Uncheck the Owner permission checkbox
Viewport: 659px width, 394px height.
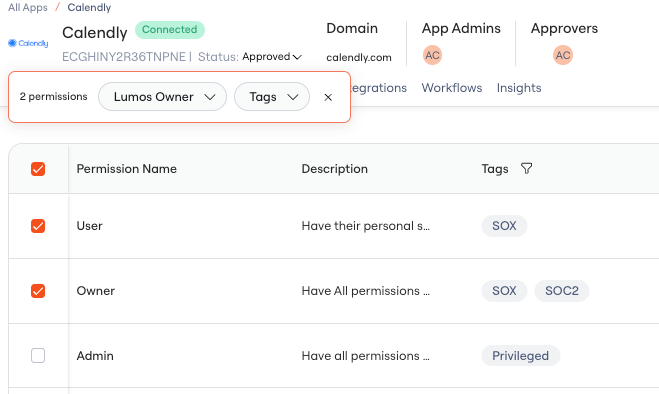(x=38, y=291)
